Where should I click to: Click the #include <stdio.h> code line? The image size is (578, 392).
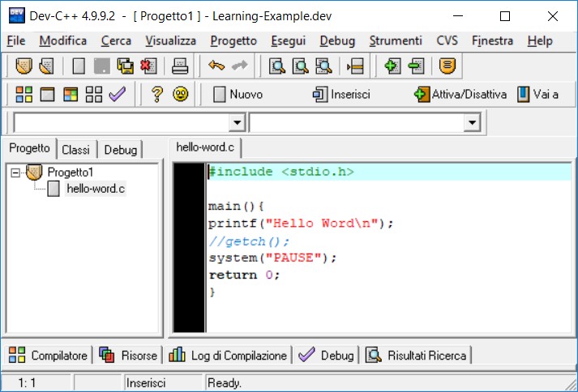pos(281,172)
